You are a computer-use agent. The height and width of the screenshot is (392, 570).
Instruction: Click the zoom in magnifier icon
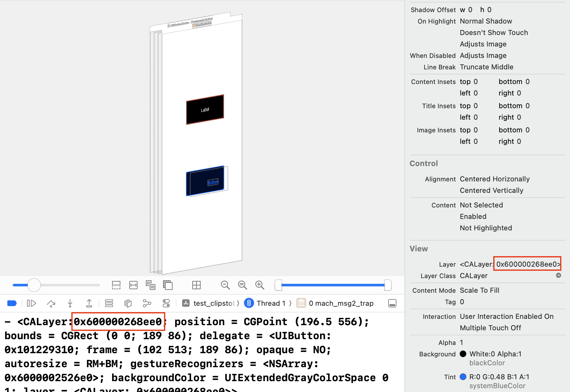(x=260, y=285)
